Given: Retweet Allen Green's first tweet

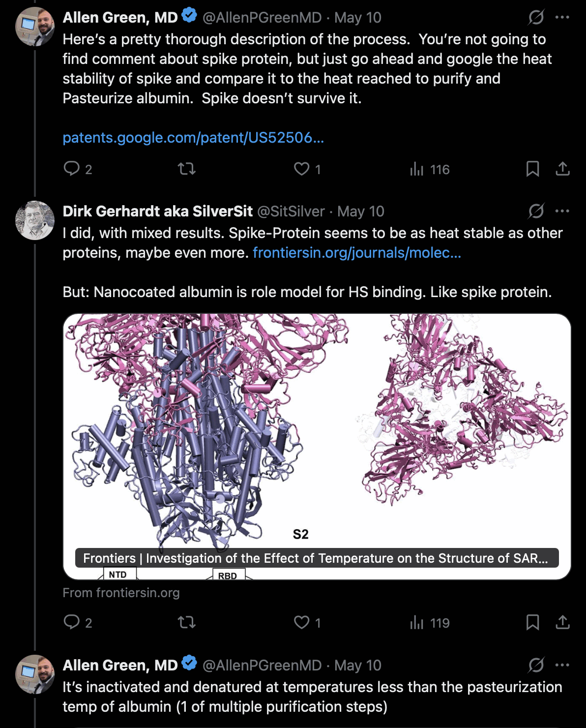Looking at the screenshot, I should pyautogui.click(x=187, y=169).
